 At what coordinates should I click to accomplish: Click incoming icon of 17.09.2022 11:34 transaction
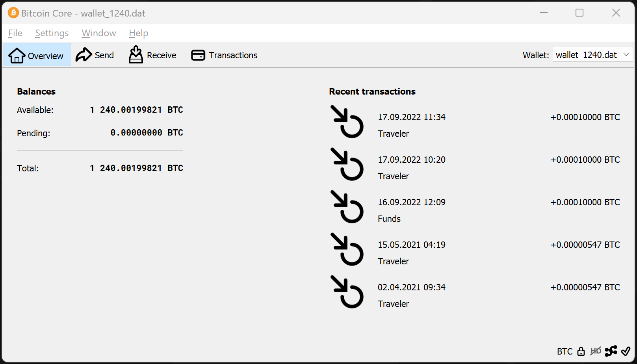[347, 122]
